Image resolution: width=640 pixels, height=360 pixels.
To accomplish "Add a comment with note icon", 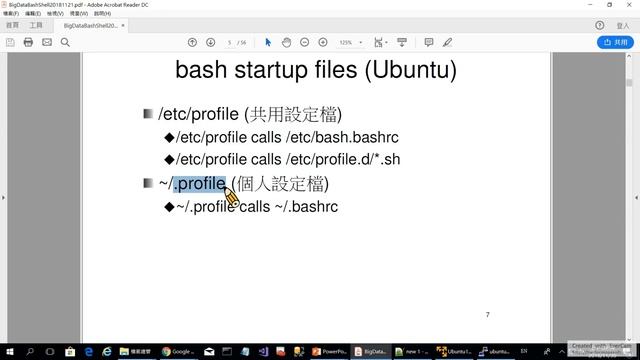I will [429, 42].
